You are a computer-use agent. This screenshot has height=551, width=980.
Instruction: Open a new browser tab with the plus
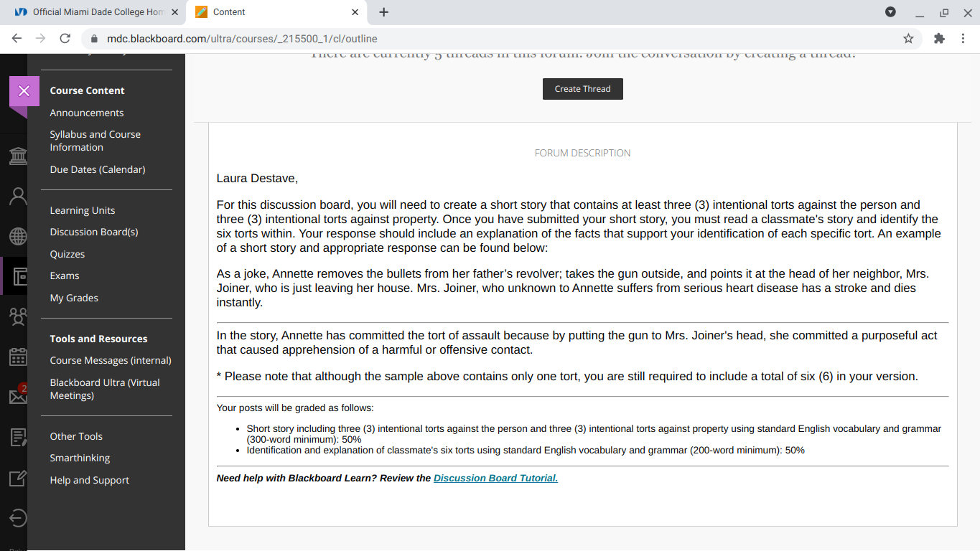tap(383, 12)
